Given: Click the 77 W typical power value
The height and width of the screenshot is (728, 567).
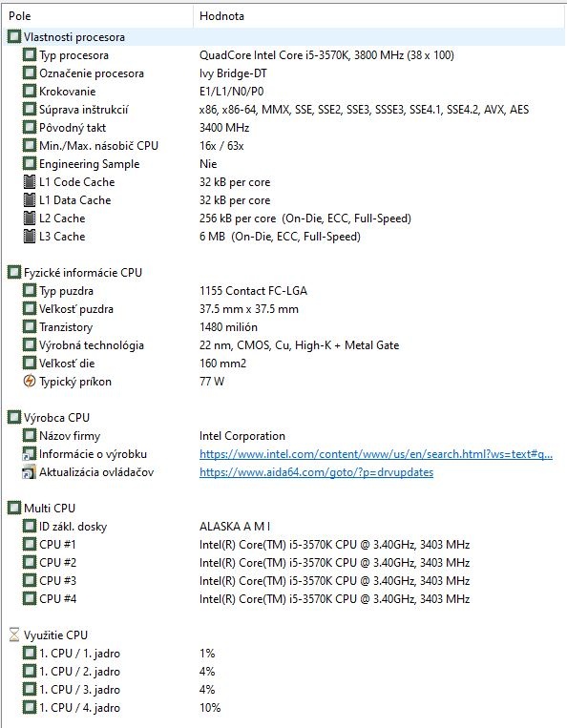Looking at the screenshot, I should (x=212, y=382).
